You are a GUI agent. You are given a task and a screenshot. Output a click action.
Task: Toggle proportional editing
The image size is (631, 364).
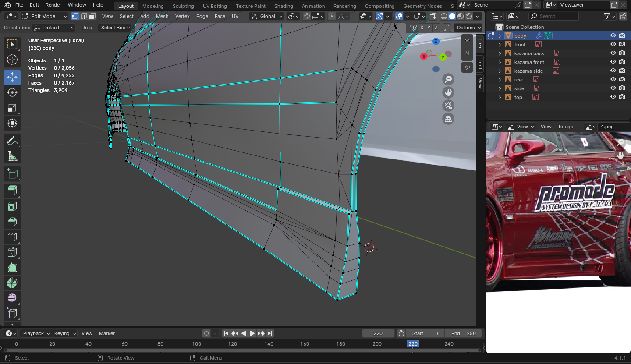332,16
